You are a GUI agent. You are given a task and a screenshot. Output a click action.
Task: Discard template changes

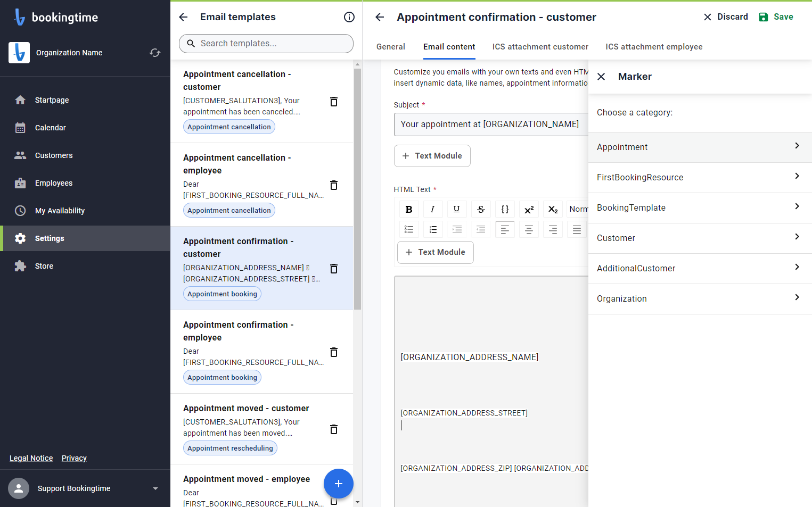725,17
